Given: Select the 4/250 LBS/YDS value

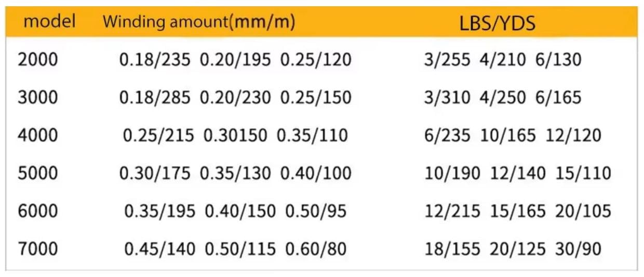Looking at the screenshot, I should click(502, 98).
